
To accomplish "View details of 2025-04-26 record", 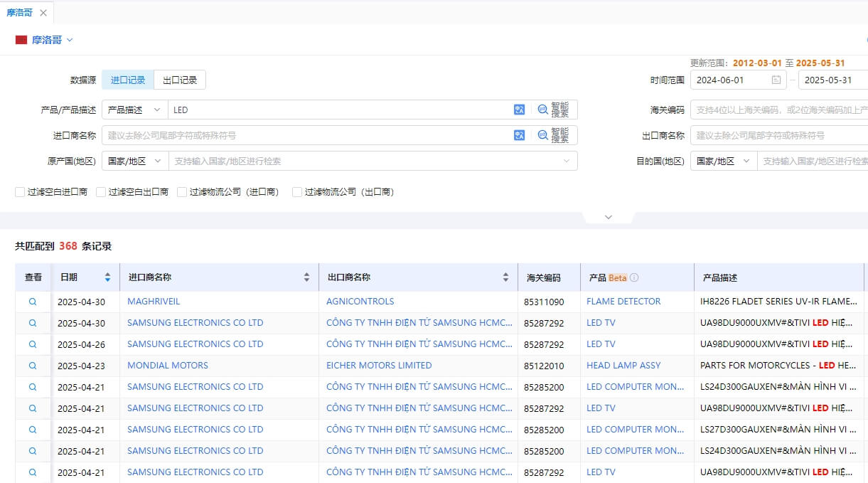I will [x=33, y=344].
